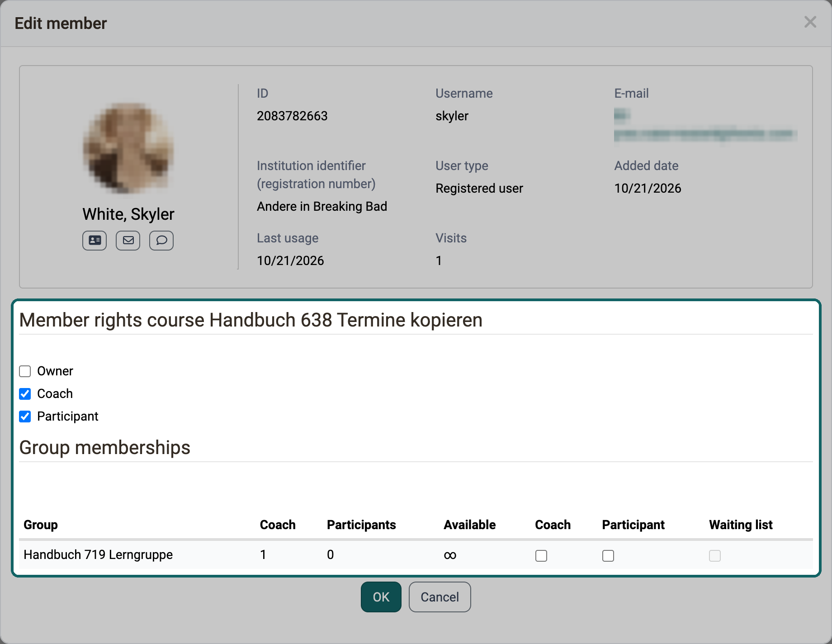Select the Handbuch 719 Lerngruppe group name
832x644 pixels.
pos(98,554)
